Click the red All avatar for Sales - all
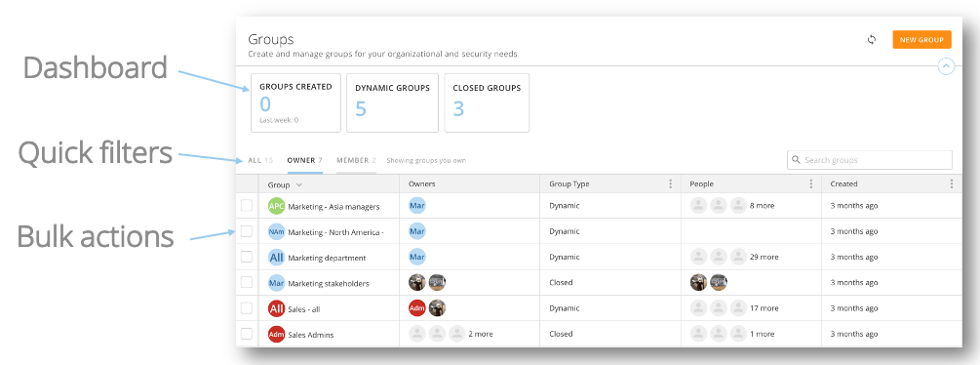This screenshot has width=980, height=365. [276, 308]
